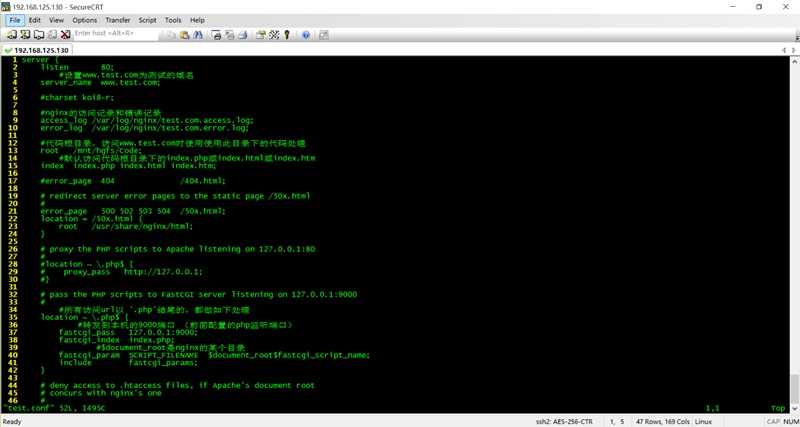The image size is (800, 427).
Task: Click the terminal vertical scrollbar thumb
Action: point(795,389)
